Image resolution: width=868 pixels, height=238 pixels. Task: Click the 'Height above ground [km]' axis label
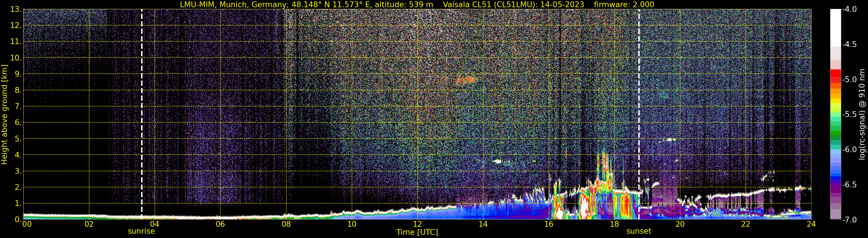click(x=4, y=114)
